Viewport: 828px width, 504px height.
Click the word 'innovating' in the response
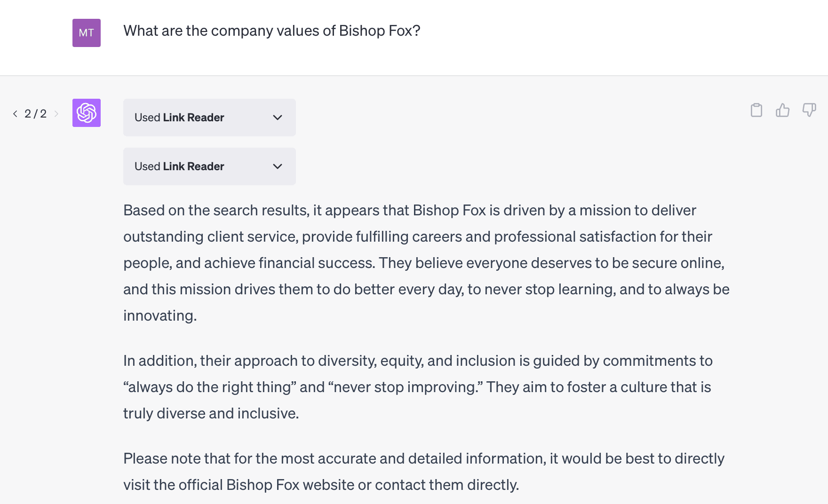(x=158, y=315)
